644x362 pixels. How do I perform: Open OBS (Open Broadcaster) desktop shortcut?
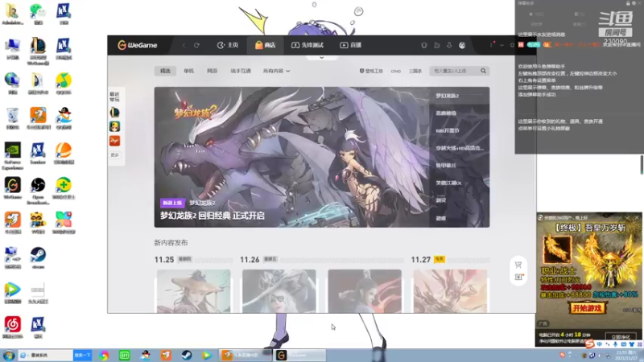tap(38, 191)
